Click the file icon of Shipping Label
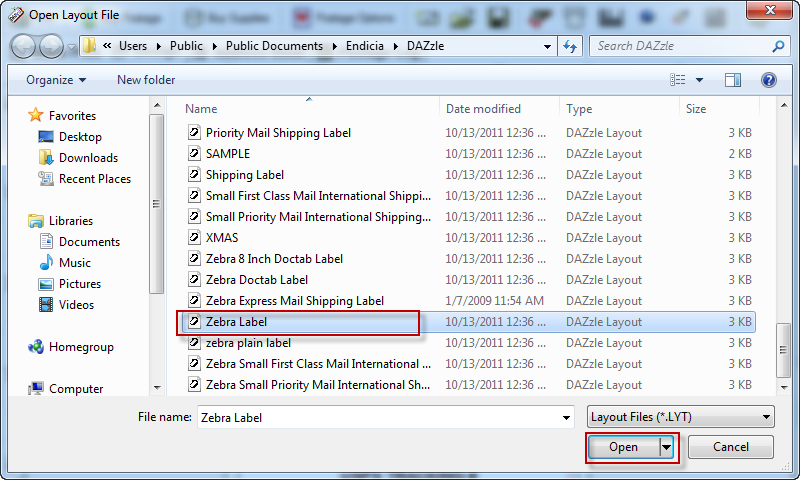The width and height of the screenshot is (800, 480). tap(194, 175)
